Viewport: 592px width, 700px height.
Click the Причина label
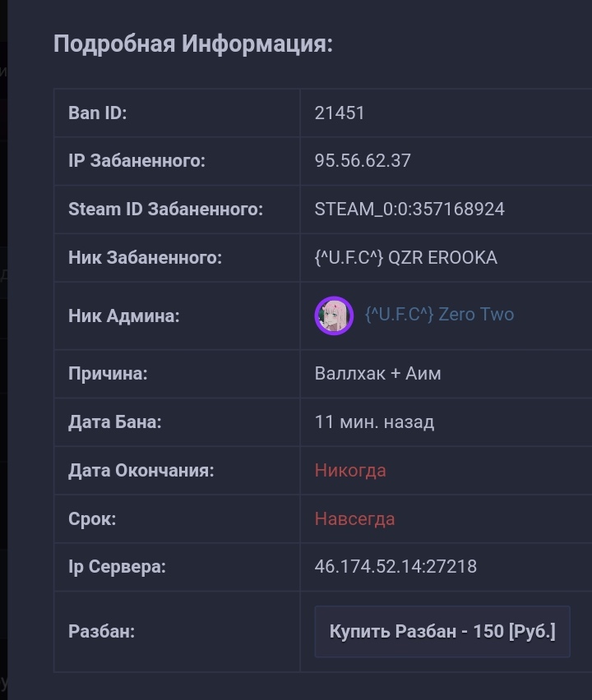(x=108, y=373)
